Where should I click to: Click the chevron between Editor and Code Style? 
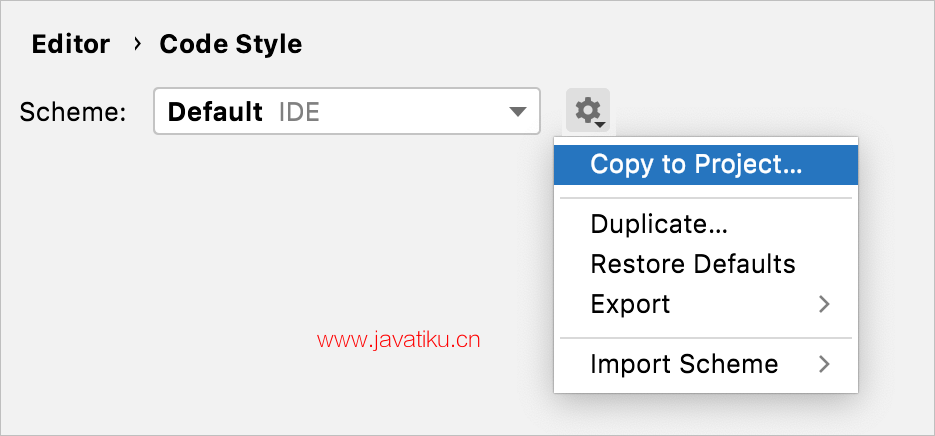(x=137, y=44)
